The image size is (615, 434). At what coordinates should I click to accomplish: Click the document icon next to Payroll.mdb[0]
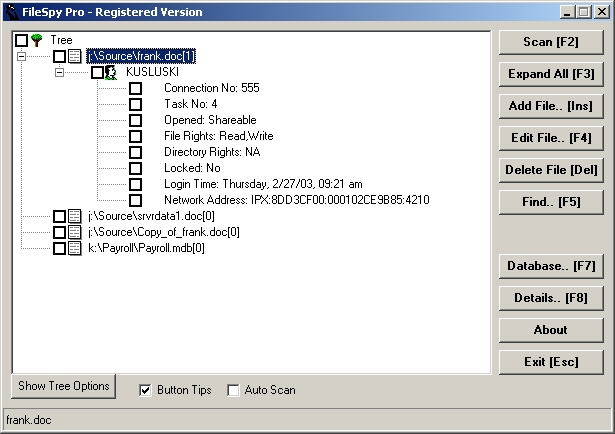pyautogui.click(x=75, y=248)
